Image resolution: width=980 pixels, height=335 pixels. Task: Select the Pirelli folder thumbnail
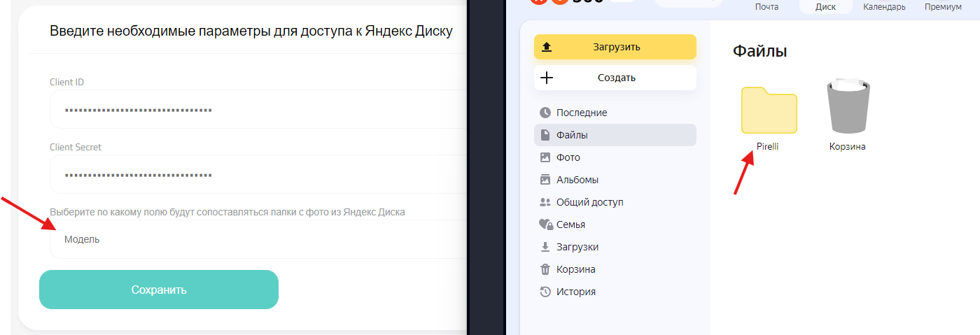(769, 110)
